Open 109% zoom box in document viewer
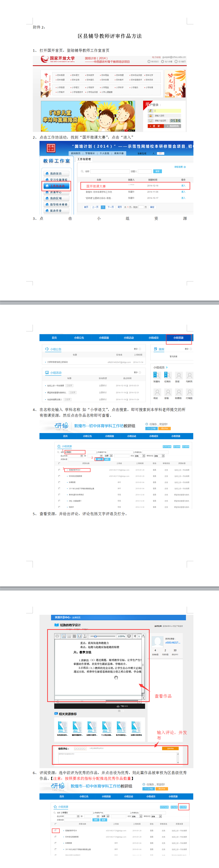The image size is (219, 868). [x=121, y=636]
